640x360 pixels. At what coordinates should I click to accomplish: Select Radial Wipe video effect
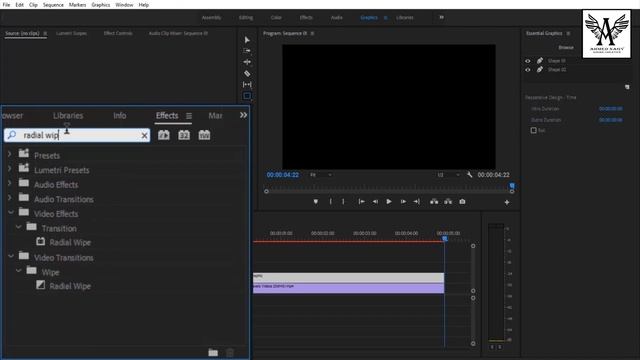click(x=70, y=242)
